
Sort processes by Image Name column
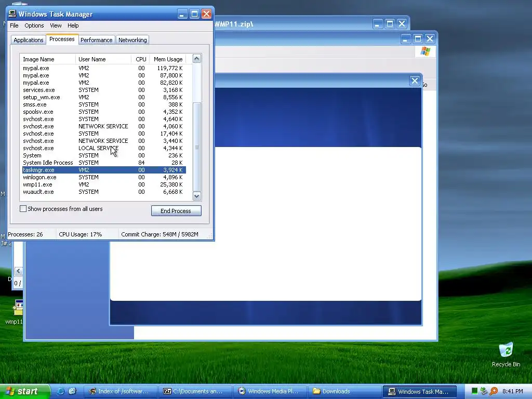(47, 59)
